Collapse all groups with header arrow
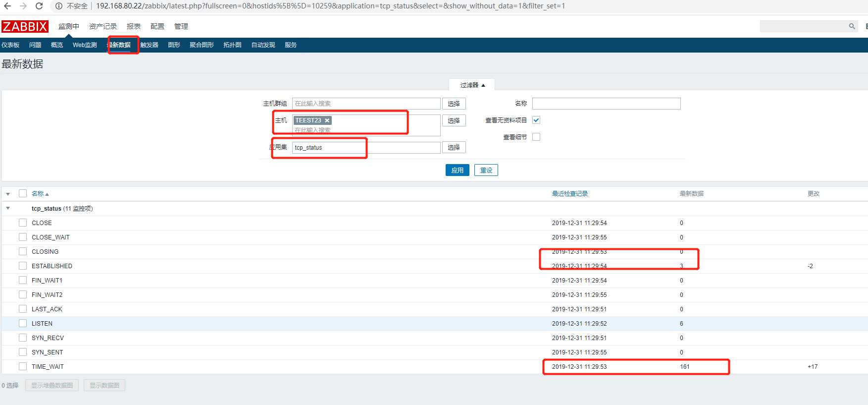868x405 pixels. pos(8,194)
